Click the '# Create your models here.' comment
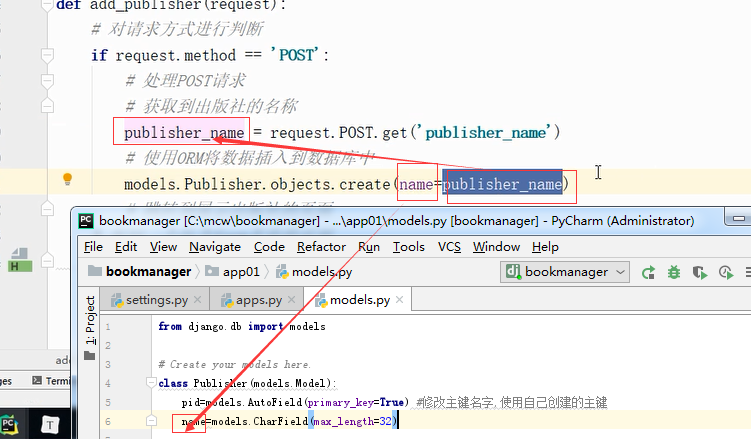 coord(234,365)
